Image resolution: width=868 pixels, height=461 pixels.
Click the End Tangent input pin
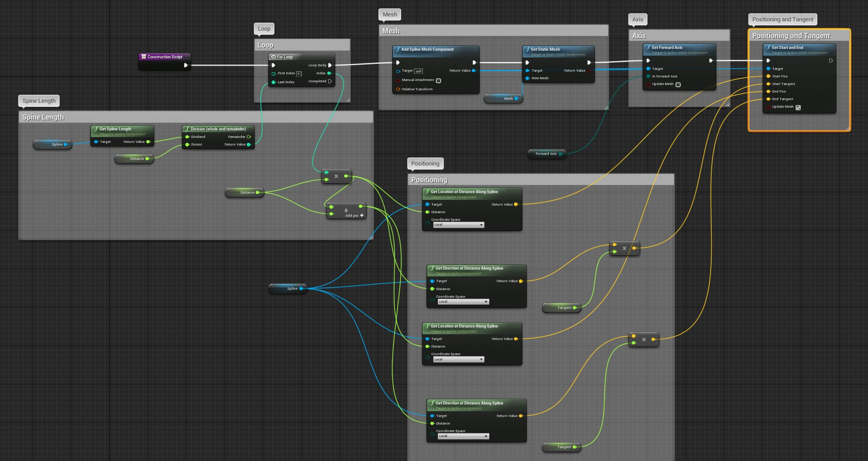pos(768,99)
